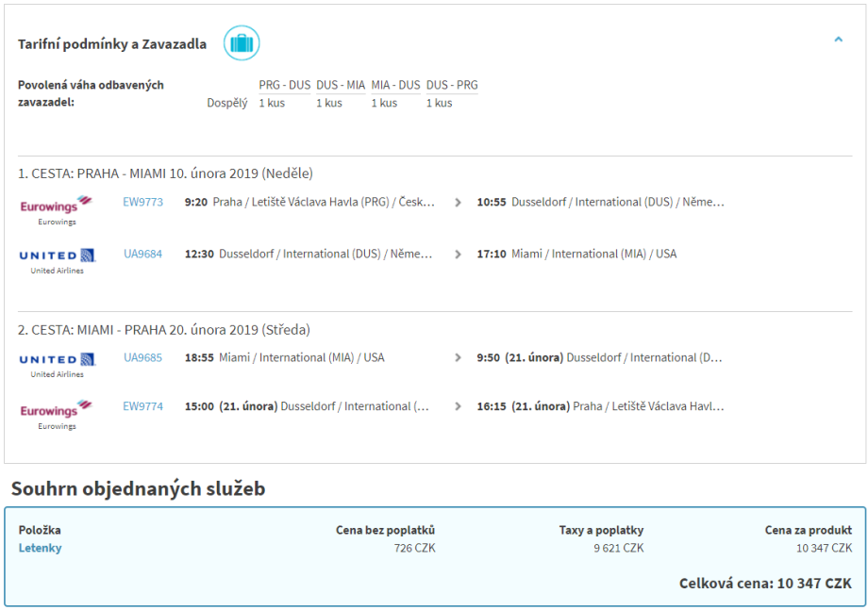
Task: Select the MIA - DUS baggage segment
Action: click(395, 85)
